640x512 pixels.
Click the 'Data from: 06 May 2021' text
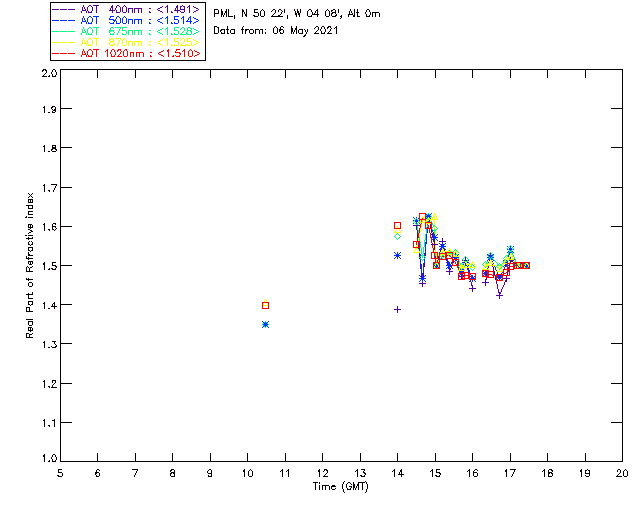(276, 31)
